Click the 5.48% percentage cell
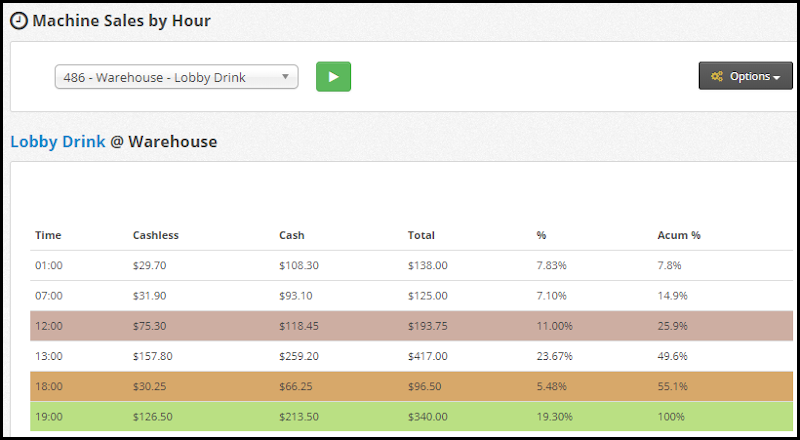Viewport: 800px width, 440px height. point(552,386)
